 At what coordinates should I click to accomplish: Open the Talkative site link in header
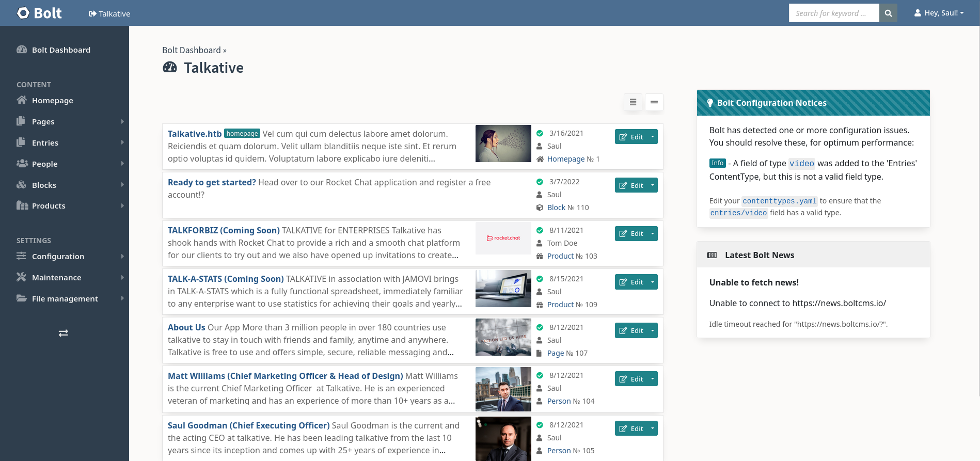pyautogui.click(x=109, y=14)
